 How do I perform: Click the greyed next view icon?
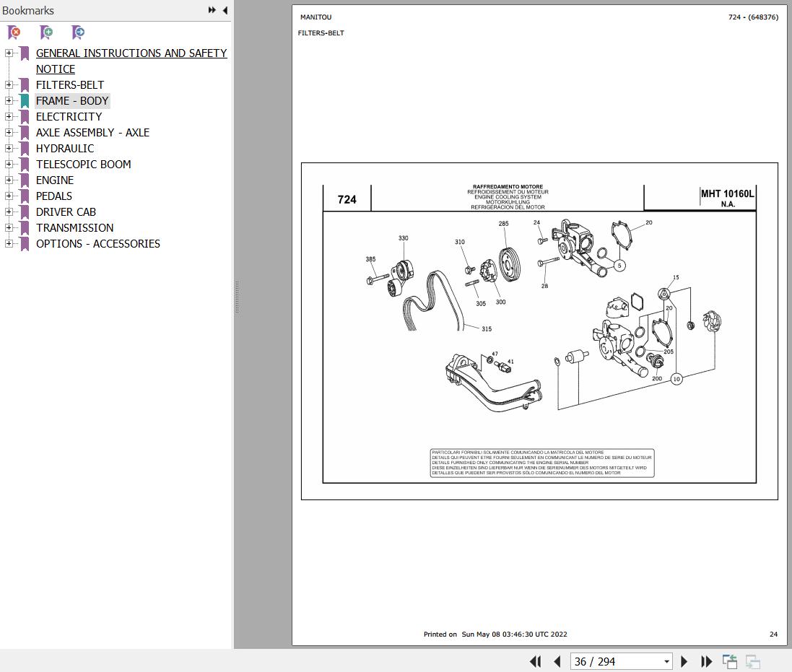coord(753,661)
